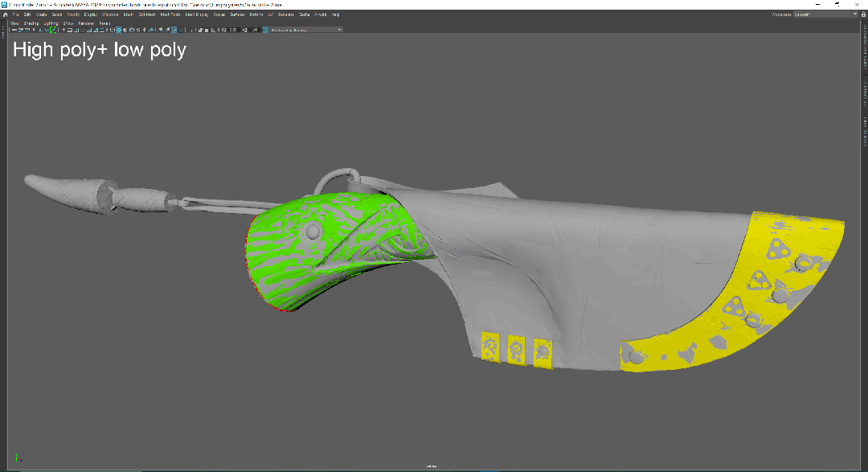The image size is (868, 472).
Task: Open the Edit Mesh menu
Action: click(147, 14)
